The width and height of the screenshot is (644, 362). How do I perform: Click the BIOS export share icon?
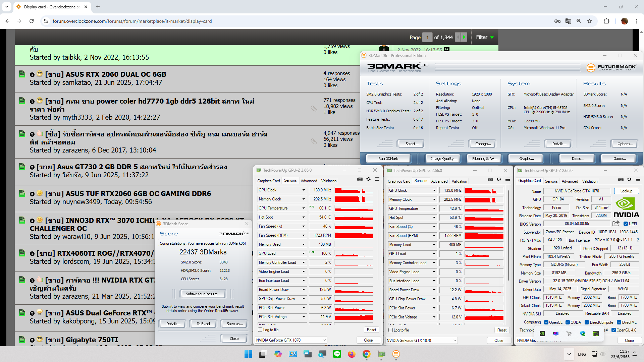tap(616, 224)
